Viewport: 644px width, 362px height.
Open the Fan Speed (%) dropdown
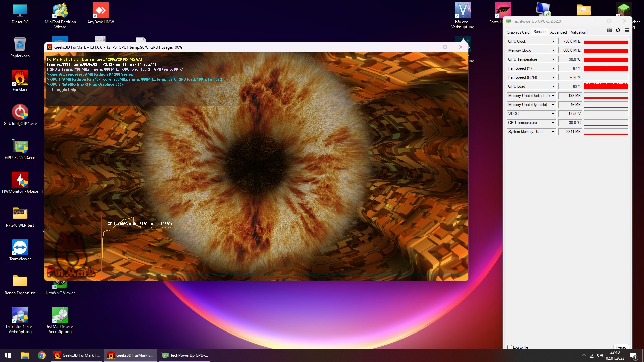pos(553,68)
